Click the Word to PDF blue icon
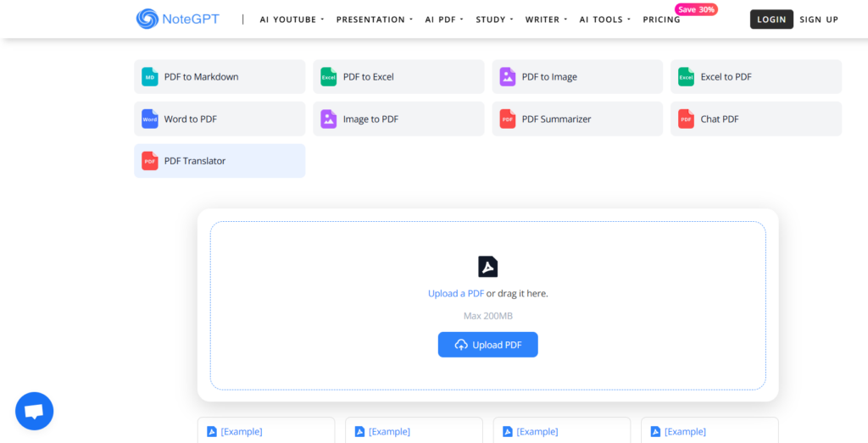 (149, 119)
